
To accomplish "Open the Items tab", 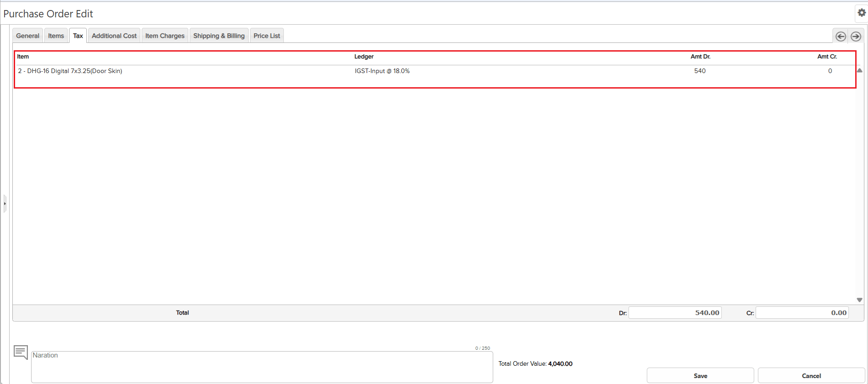I will 56,36.
